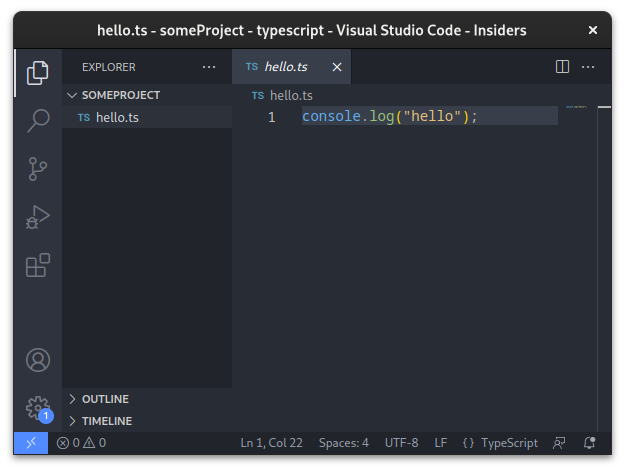Viewport: 625px width, 471px height.
Task: Collapse the SOMEPROJECT folder section
Action: click(x=147, y=95)
